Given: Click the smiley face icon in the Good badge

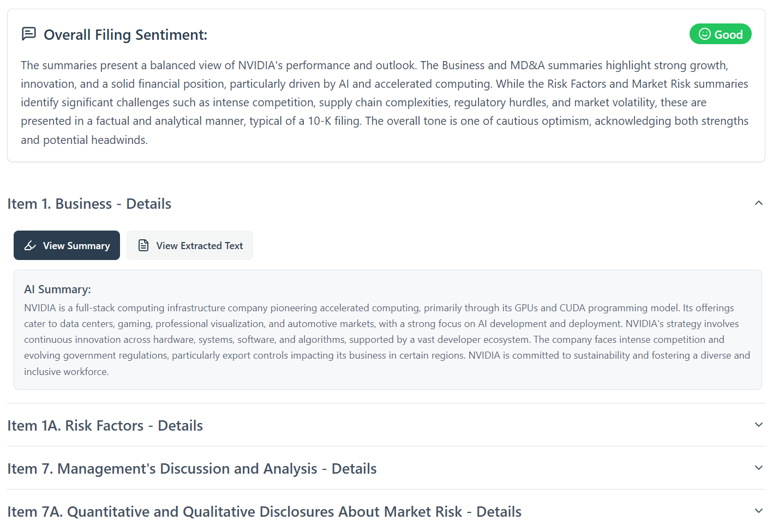Looking at the screenshot, I should 704,34.
